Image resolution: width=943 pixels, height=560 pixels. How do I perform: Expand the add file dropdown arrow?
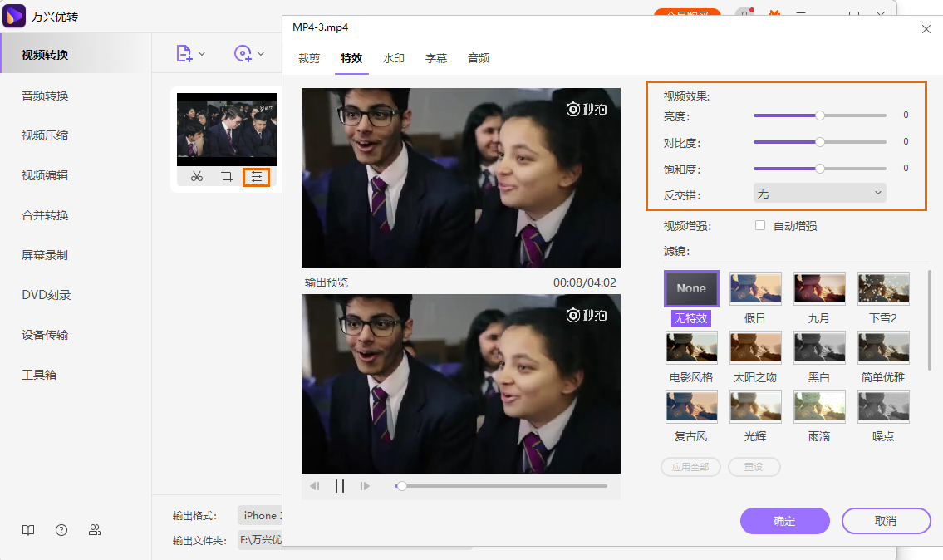point(202,55)
